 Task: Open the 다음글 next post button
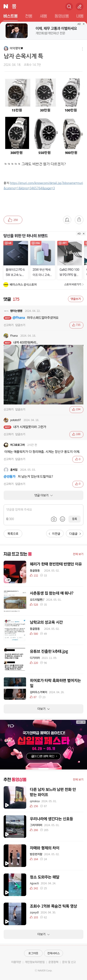click(75, 534)
